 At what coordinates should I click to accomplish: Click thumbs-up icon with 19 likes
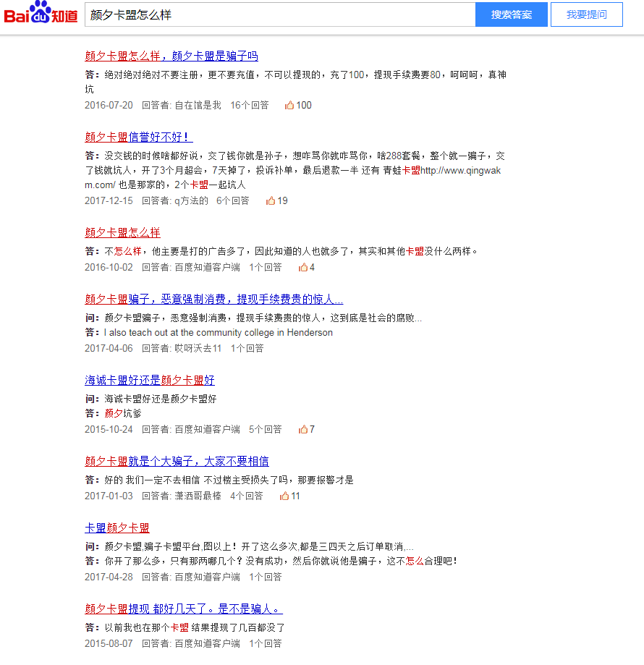click(x=271, y=200)
